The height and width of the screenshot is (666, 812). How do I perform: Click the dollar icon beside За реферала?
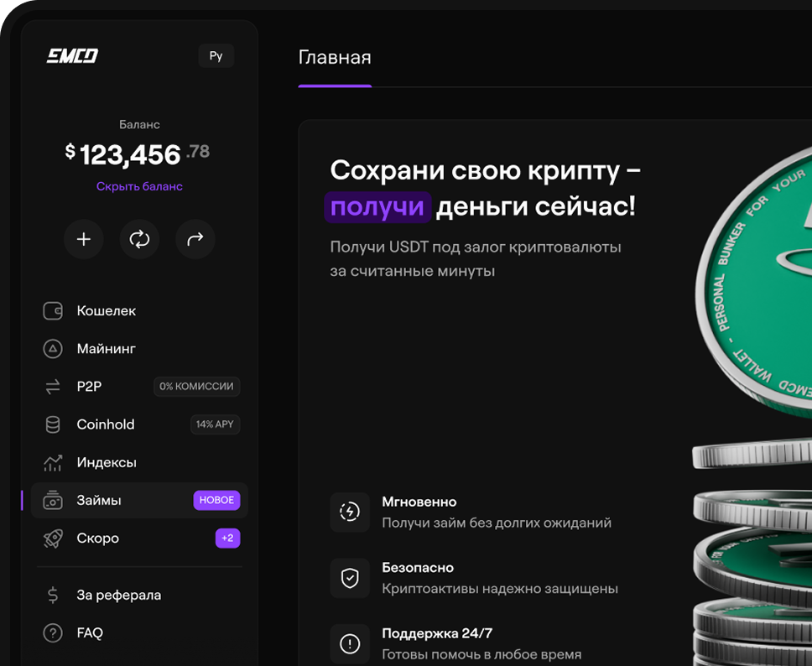pos(53,595)
